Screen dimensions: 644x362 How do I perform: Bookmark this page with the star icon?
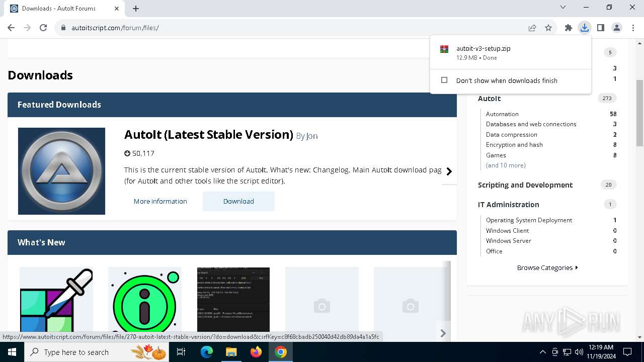[x=548, y=28]
